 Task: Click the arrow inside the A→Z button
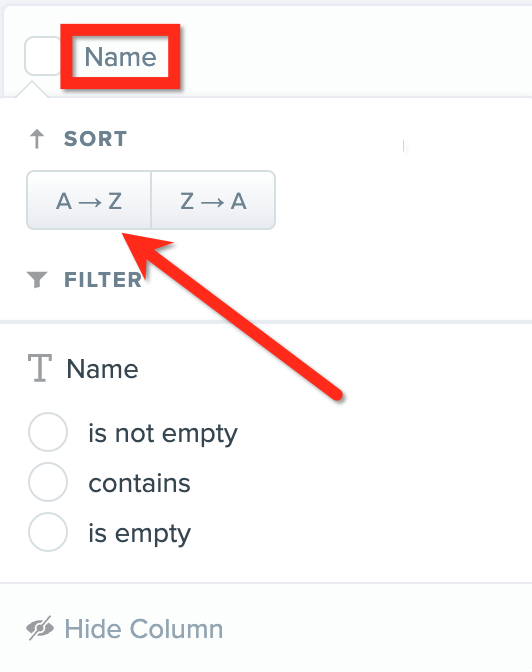pos(90,201)
